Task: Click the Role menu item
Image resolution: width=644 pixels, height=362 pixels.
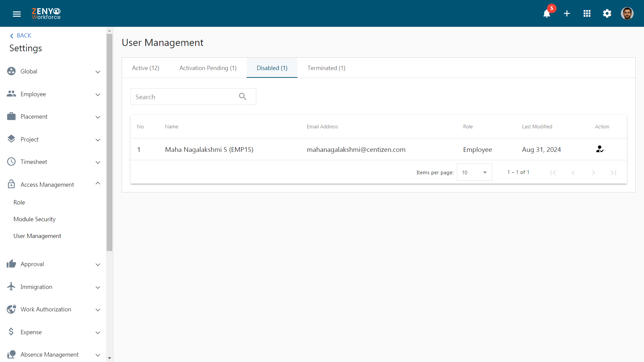Action: [x=19, y=202]
